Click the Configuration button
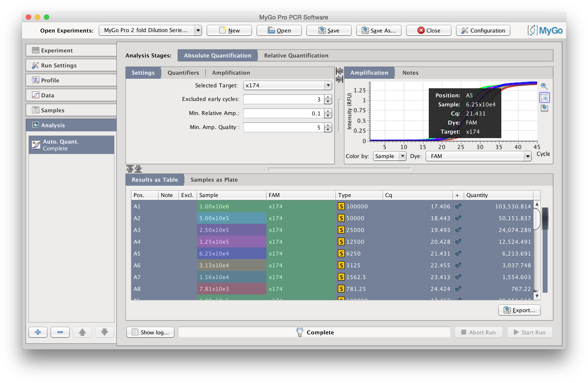The width and height of the screenshot is (588, 383). pyautogui.click(x=483, y=30)
